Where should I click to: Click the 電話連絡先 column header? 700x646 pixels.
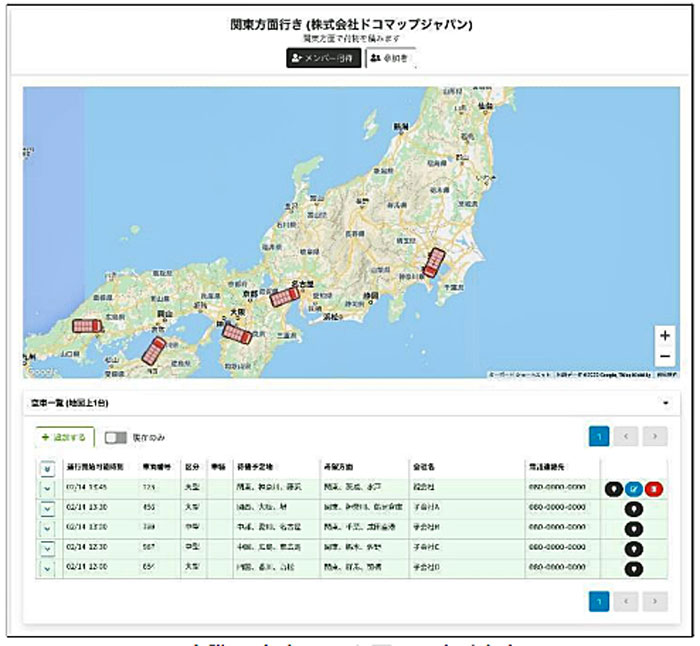point(546,467)
